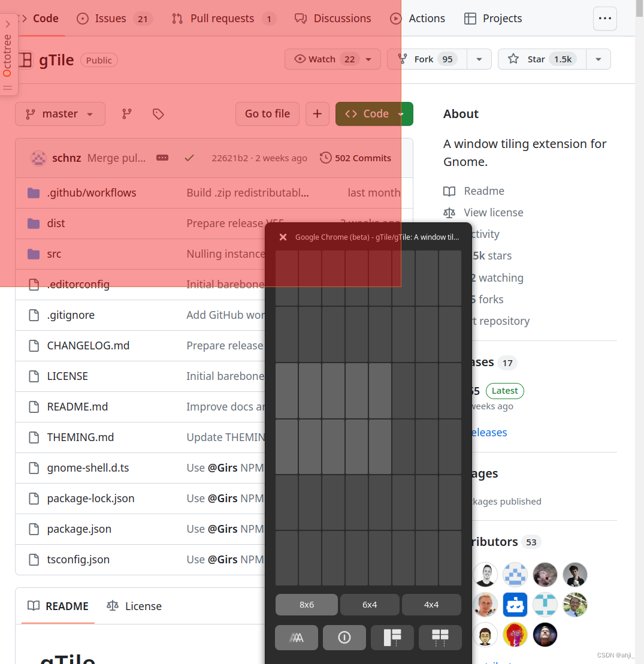Open the master branch selector
The image size is (644, 664).
[x=60, y=114]
